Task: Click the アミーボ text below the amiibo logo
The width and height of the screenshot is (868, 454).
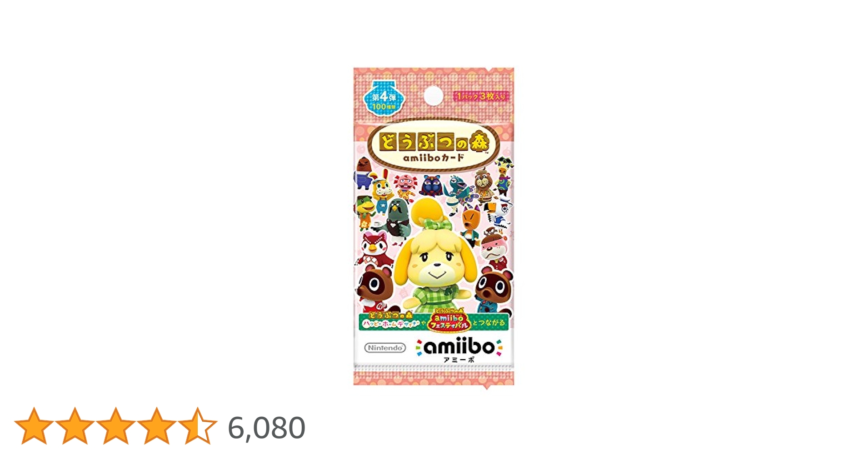Action: pyautogui.click(x=459, y=360)
